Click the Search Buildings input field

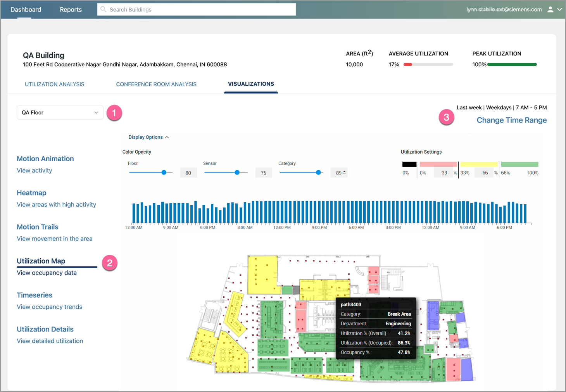[x=196, y=9]
